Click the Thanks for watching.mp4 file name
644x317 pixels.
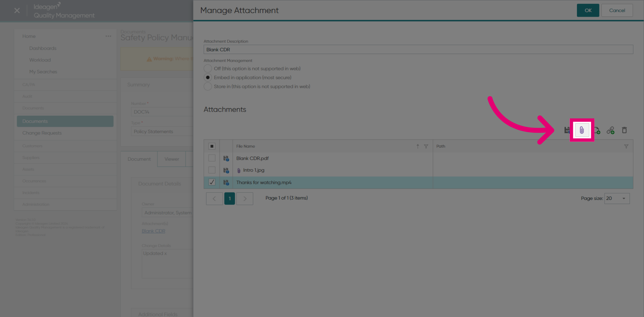coord(264,182)
